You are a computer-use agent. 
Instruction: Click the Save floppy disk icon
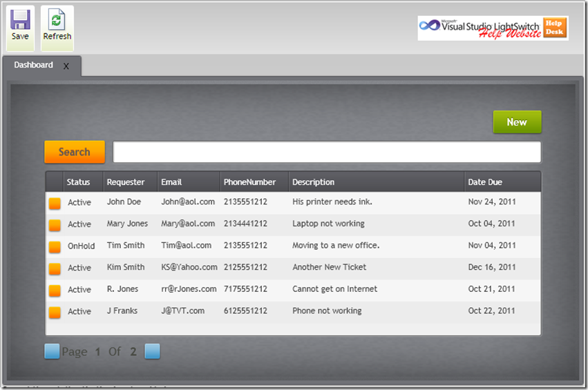[20, 19]
